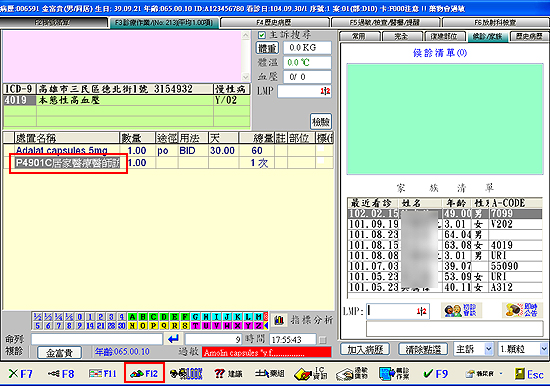Click the 血壓 0/ 0 field
The height and width of the screenshot is (386, 550).
[x=307, y=77]
